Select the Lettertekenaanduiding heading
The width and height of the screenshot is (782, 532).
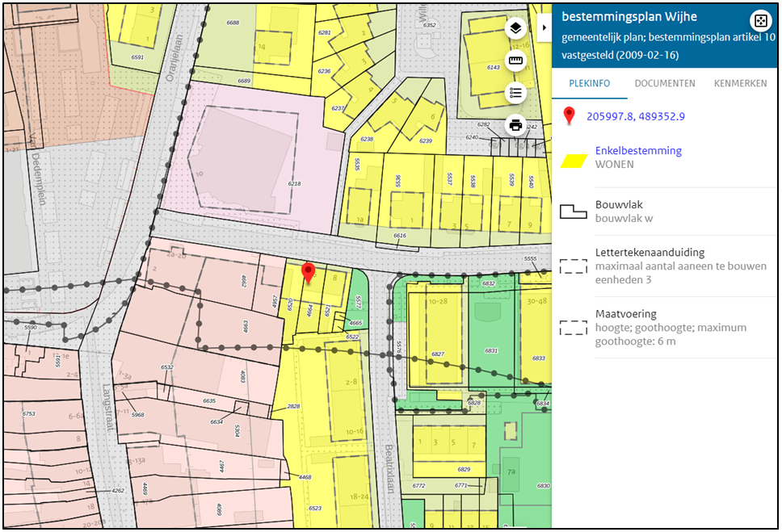pos(650,253)
